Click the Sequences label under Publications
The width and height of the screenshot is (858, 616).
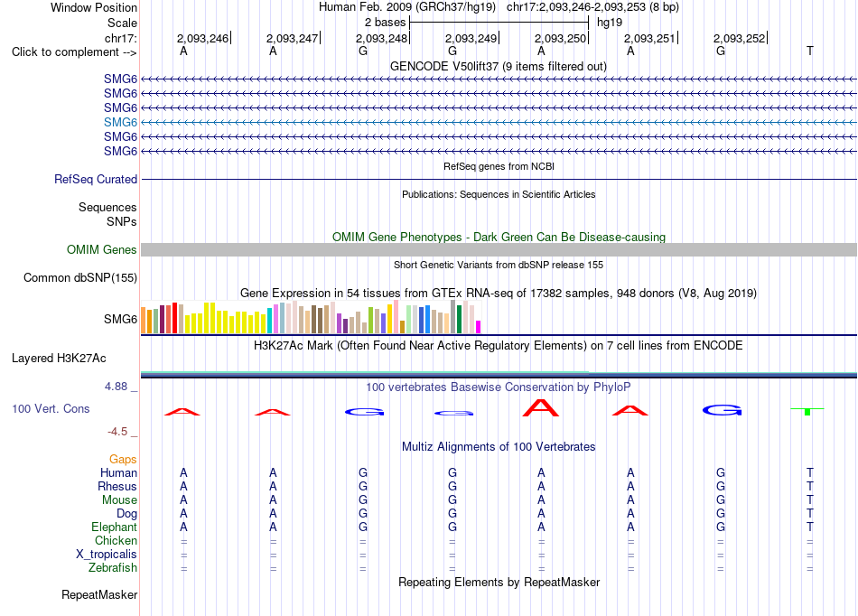pos(107,207)
